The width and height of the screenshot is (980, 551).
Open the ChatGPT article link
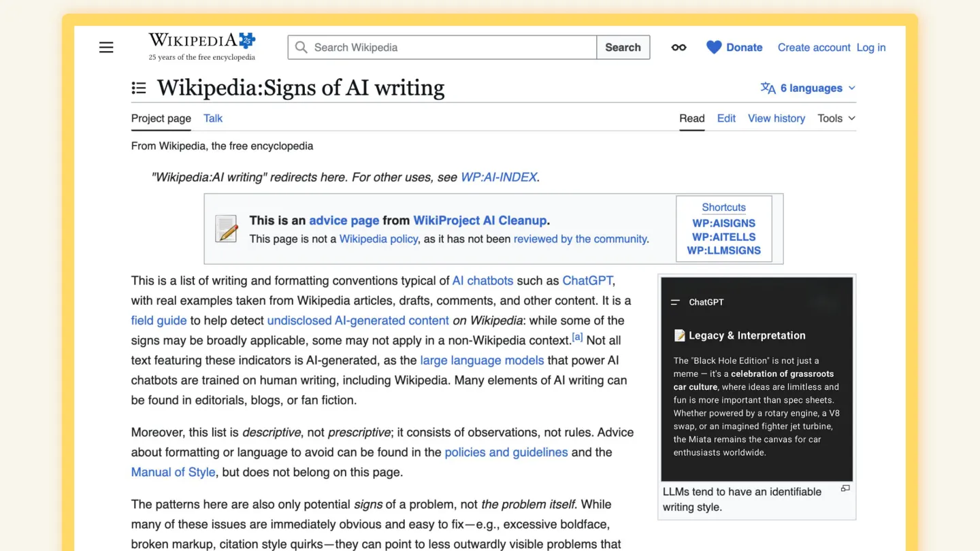(x=587, y=280)
